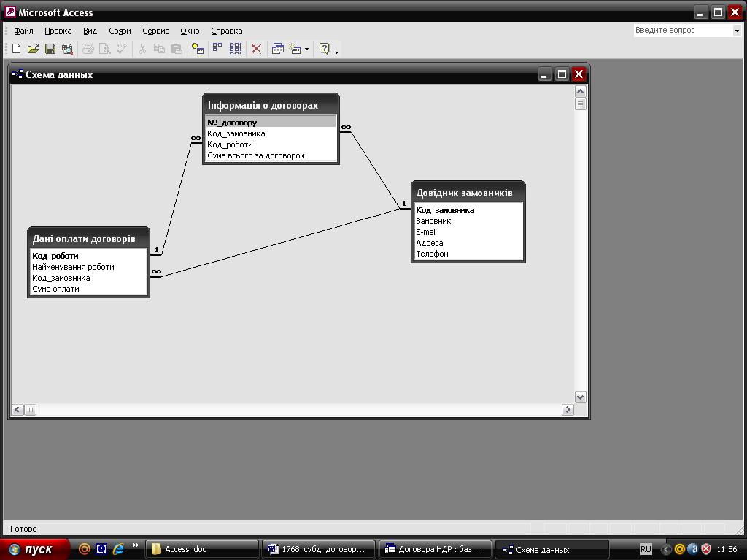The width and height of the screenshot is (747, 560).
Task: Click the пуск Start button
Action: (x=35, y=549)
